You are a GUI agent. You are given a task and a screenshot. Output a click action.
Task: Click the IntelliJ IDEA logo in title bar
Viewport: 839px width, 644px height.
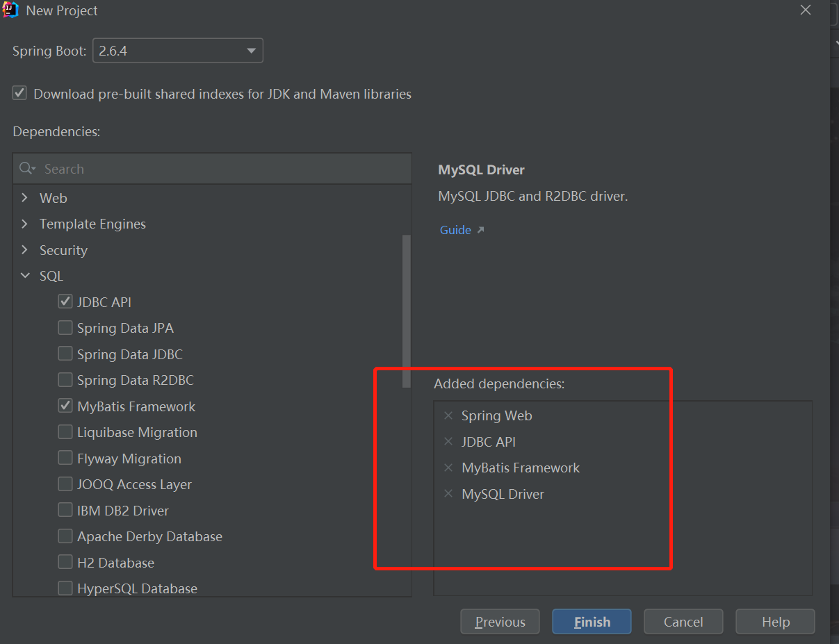click(x=10, y=10)
